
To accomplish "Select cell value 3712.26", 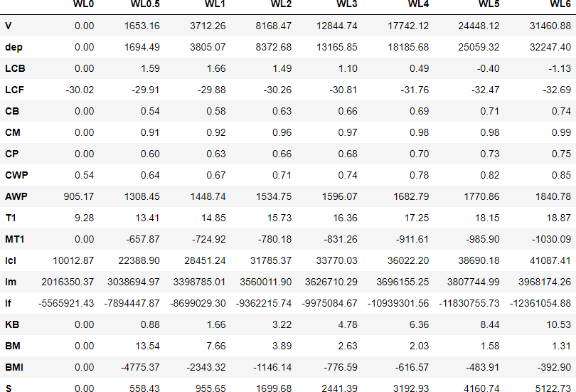I will coord(208,26).
